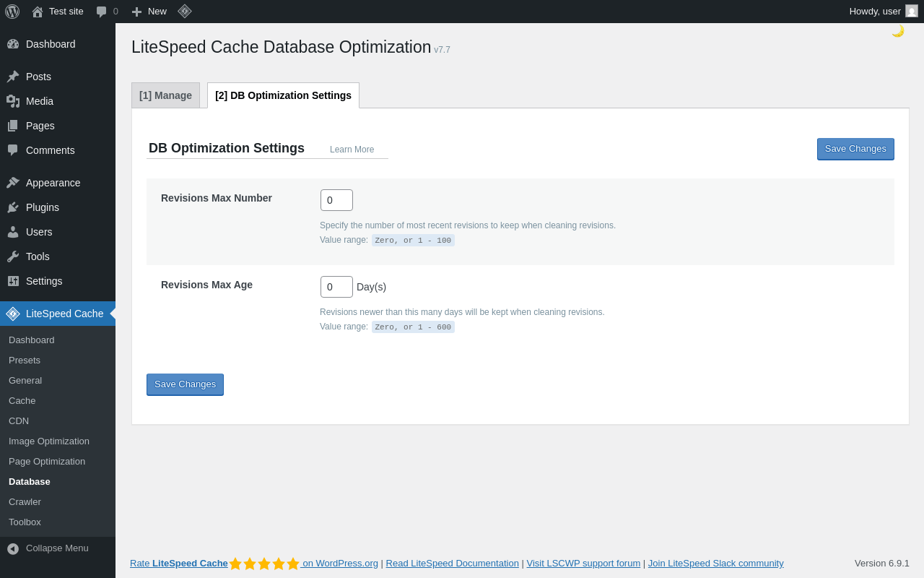Viewport: 924px width, 578px height.
Task: Switch to the [1] Manage tab
Action: click(165, 95)
